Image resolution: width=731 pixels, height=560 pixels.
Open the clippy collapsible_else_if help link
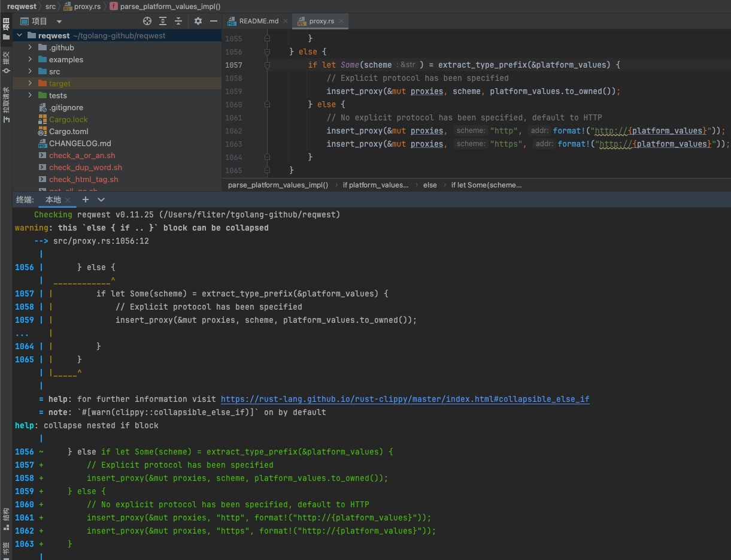405,399
